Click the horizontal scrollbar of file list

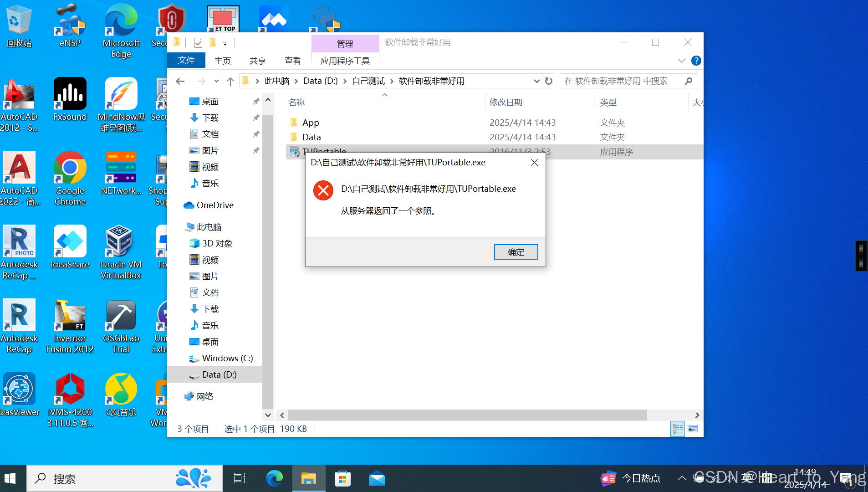tap(468, 415)
